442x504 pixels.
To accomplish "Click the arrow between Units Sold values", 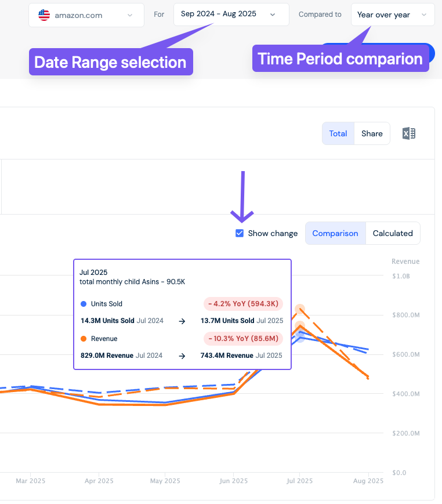I will 182,321.
